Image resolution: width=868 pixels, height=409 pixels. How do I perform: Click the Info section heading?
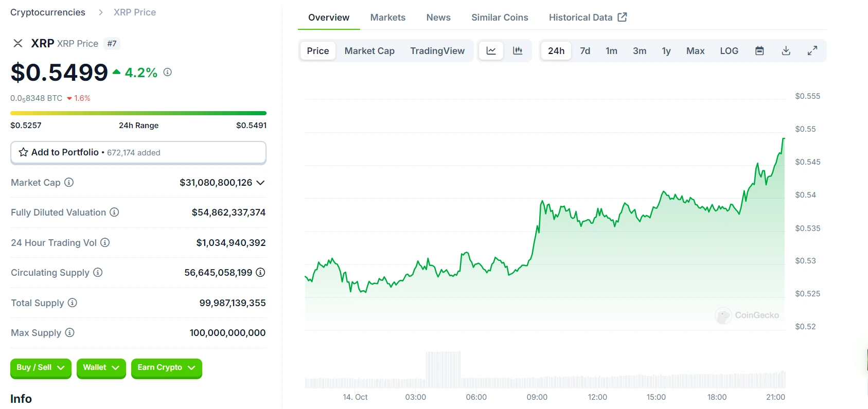21,399
